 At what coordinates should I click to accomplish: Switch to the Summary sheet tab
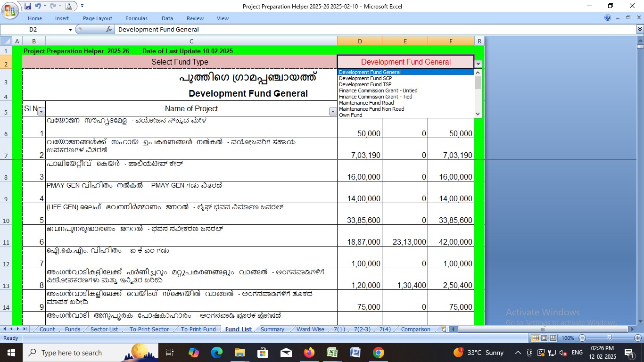tap(272, 329)
